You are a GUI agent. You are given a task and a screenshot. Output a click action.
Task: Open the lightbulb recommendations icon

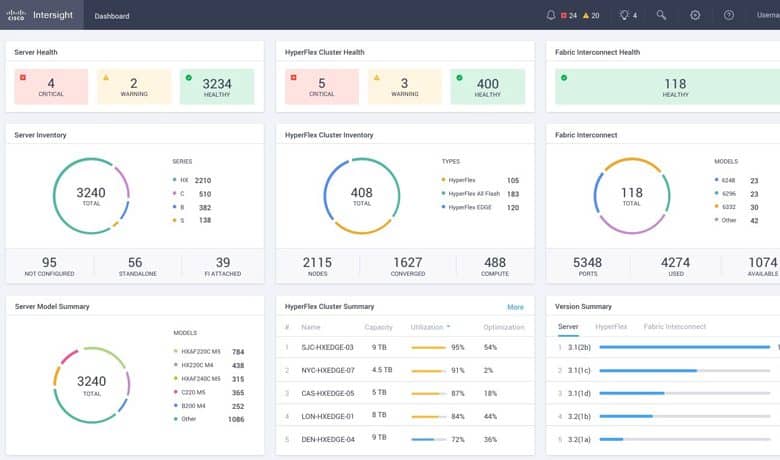click(628, 15)
